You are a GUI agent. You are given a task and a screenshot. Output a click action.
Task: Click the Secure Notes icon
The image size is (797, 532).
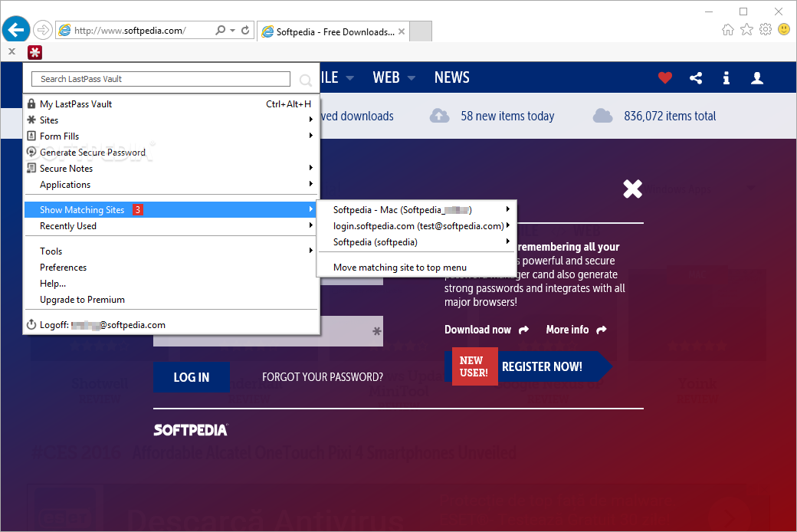click(x=31, y=168)
